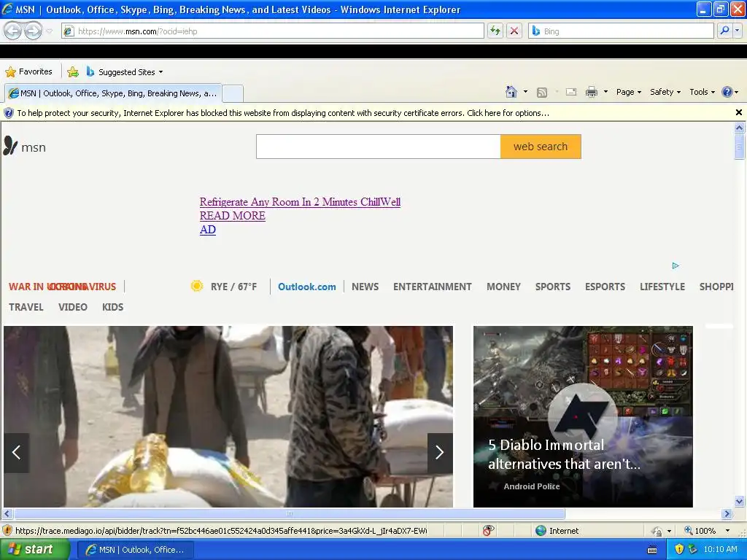Open the Windows start button
Image resolution: width=747 pixels, height=560 pixels.
point(34,550)
